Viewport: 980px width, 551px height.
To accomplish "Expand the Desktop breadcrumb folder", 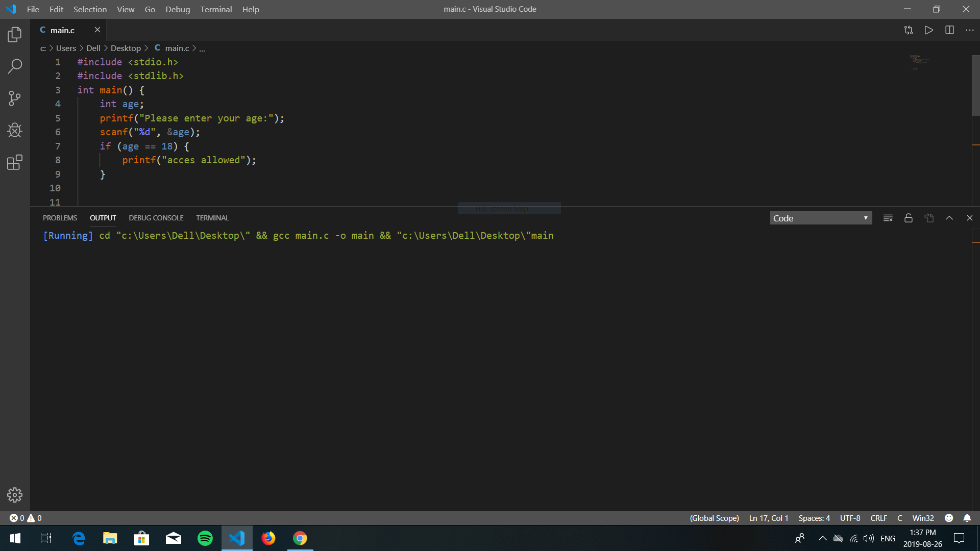I will (126, 48).
